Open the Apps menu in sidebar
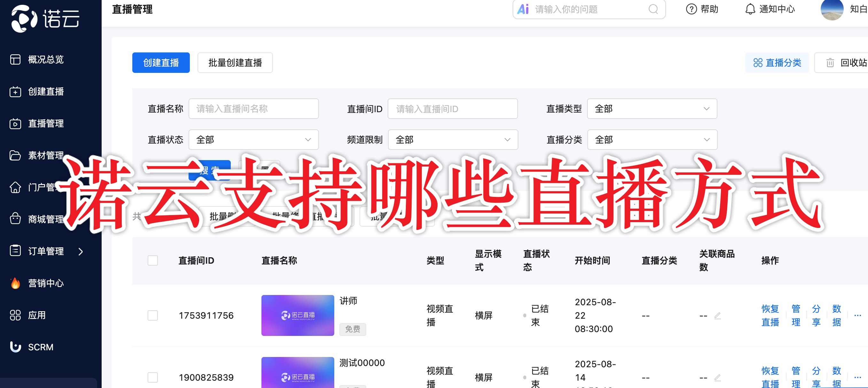868x388 pixels. (36, 315)
